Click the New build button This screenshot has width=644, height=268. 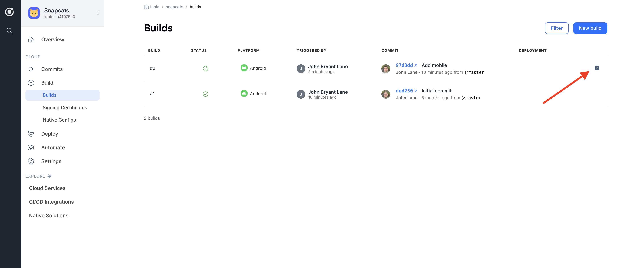coord(590,28)
